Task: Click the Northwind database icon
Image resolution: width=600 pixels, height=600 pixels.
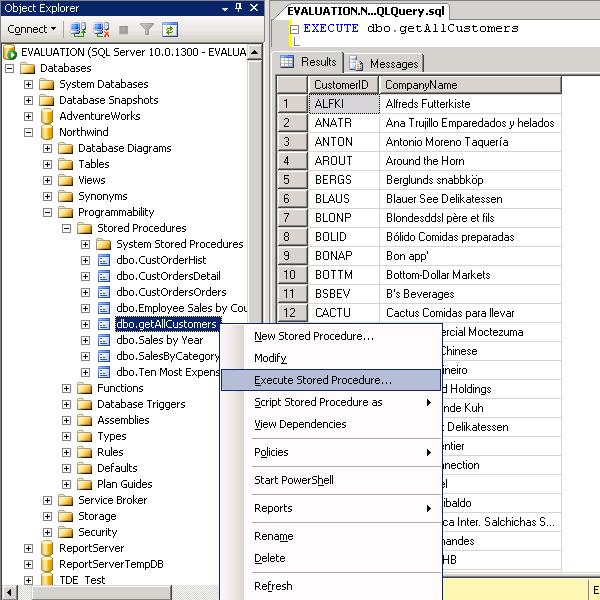Action: 47,132
